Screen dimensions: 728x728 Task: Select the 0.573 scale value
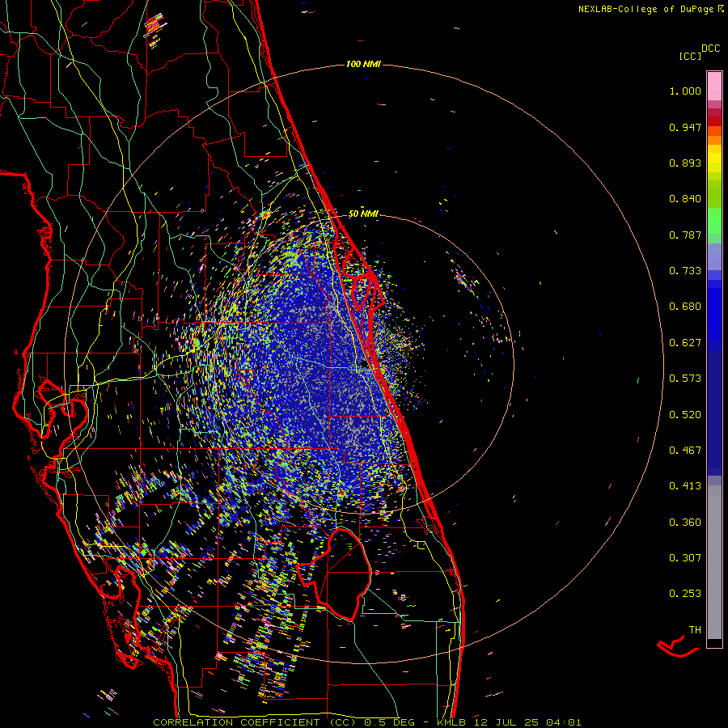[685, 379]
